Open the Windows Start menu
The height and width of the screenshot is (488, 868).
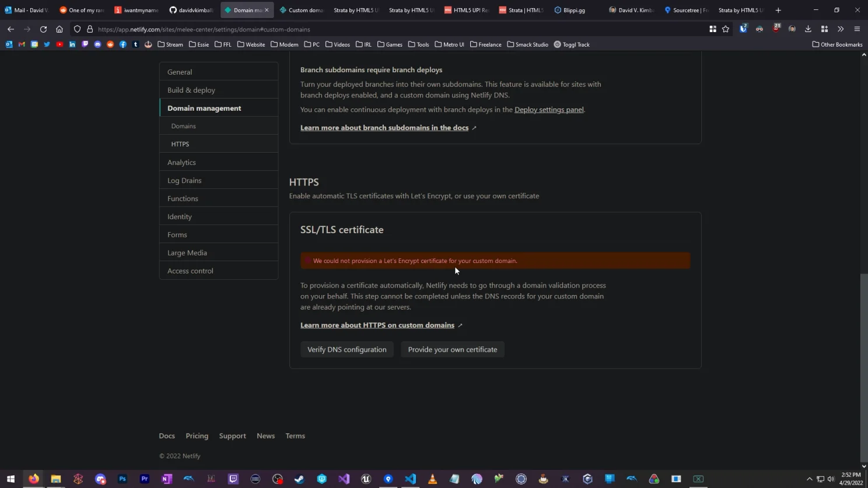coord(10,479)
